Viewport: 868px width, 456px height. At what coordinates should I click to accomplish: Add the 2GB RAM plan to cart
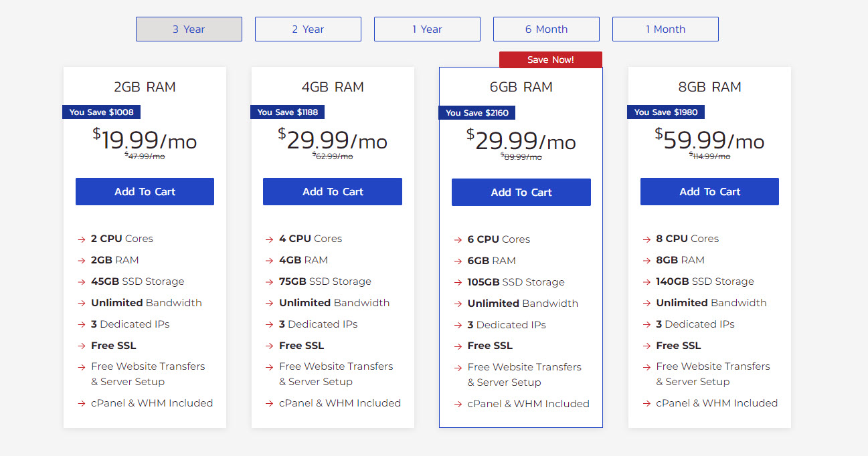tap(145, 192)
